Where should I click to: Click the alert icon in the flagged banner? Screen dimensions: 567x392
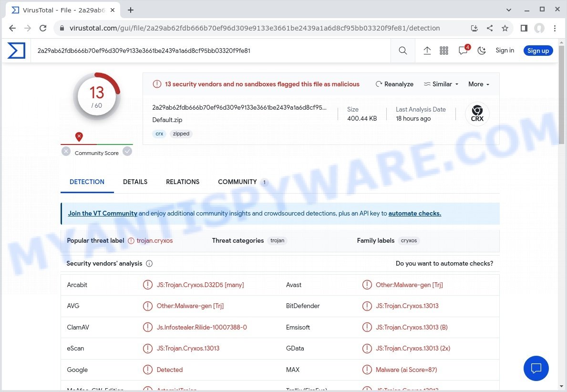click(157, 84)
